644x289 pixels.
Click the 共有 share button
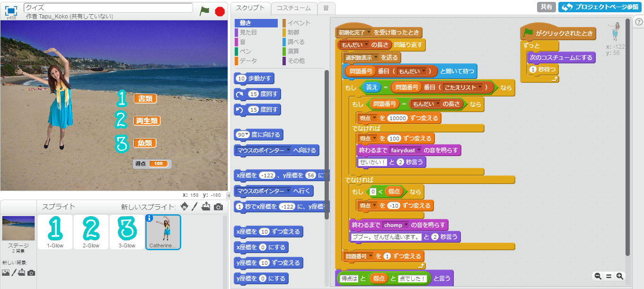click(x=546, y=7)
